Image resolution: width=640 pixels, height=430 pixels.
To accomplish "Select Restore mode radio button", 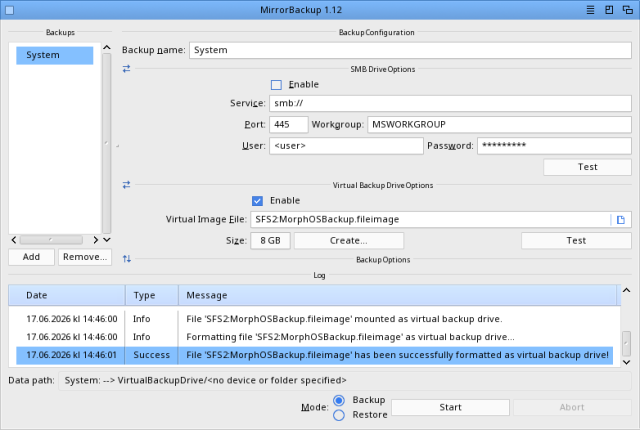I will pyautogui.click(x=339, y=415).
